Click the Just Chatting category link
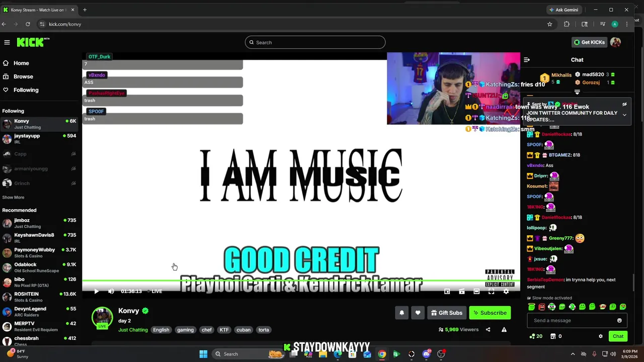 [x=133, y=330]
